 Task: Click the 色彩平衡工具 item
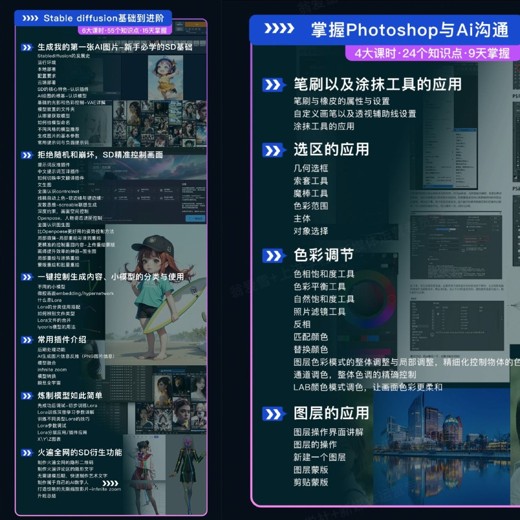(320, 287)
